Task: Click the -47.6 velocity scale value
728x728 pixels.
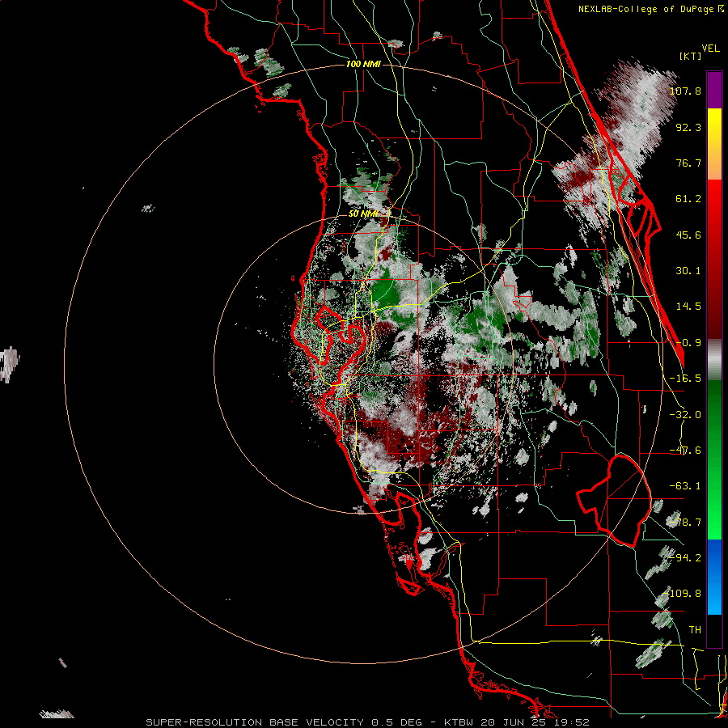Action: (x=685, y=451)
